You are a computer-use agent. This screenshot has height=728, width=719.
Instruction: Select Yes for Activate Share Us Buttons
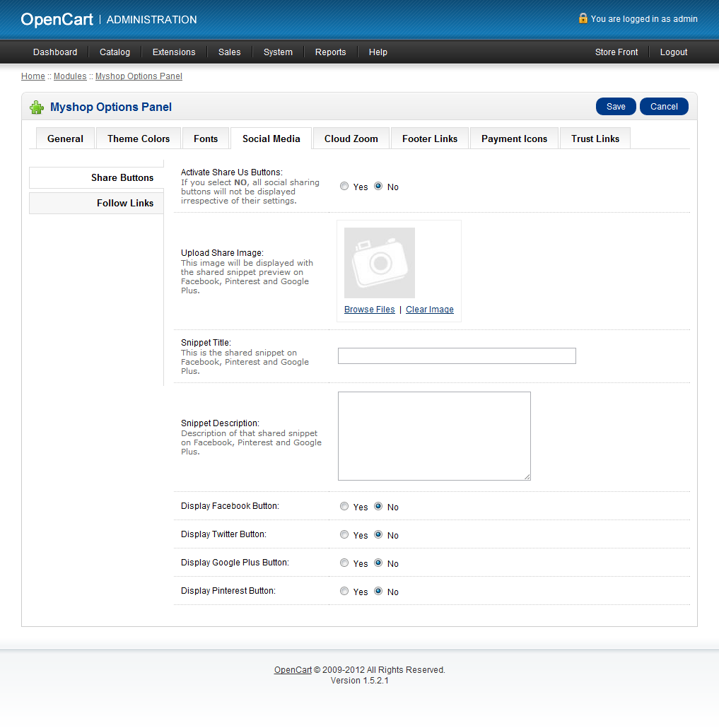[x=344, y=186]
